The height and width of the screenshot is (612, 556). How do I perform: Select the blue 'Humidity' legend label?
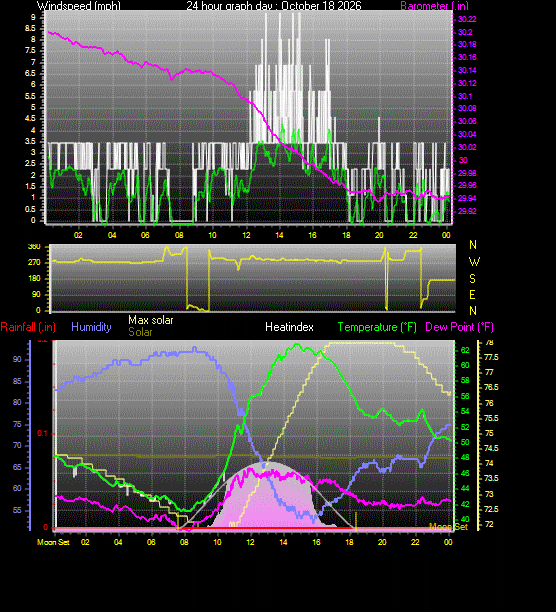pos(91,327)
